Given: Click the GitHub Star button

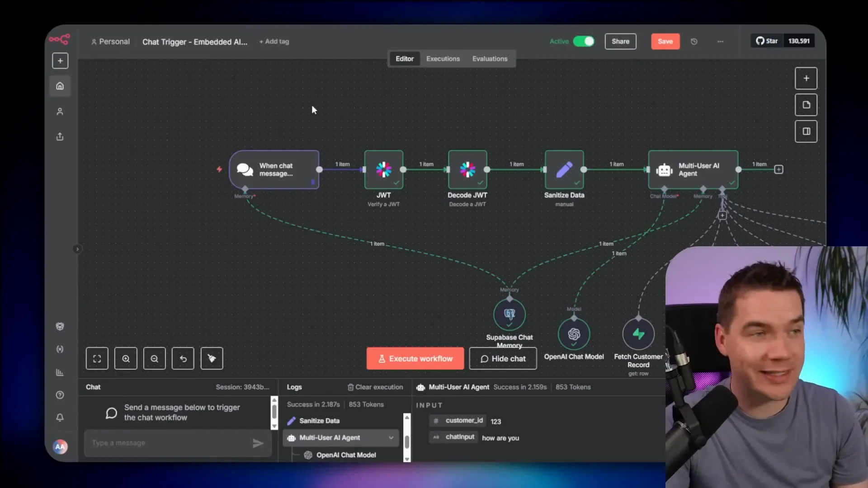Looking at the screenshot, I should [x=767, y=41].
